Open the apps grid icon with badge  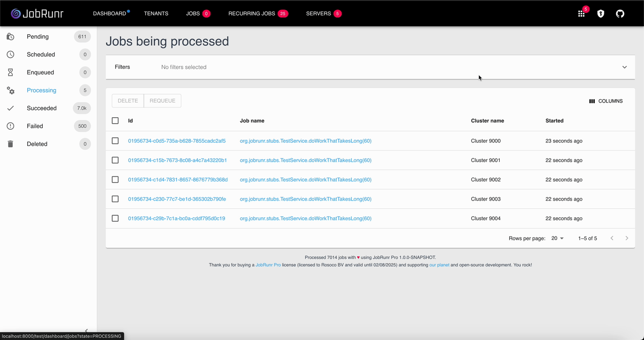click(581, 14)
